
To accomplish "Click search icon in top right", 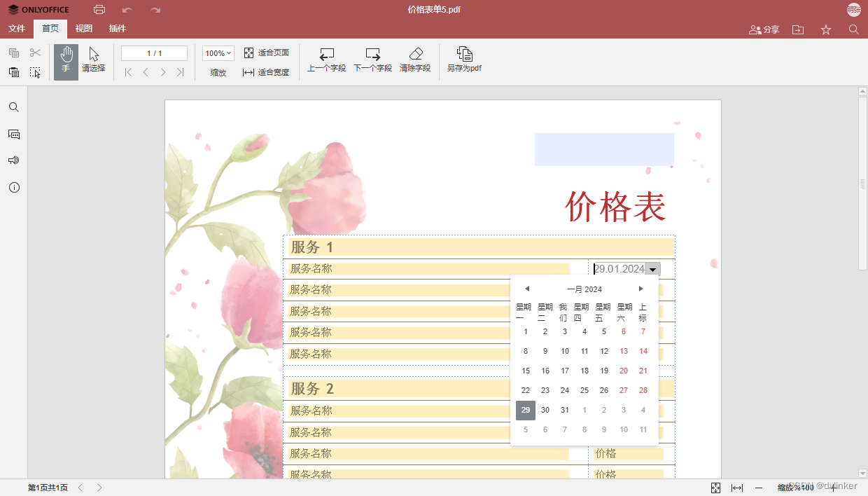I will [854, 29].
